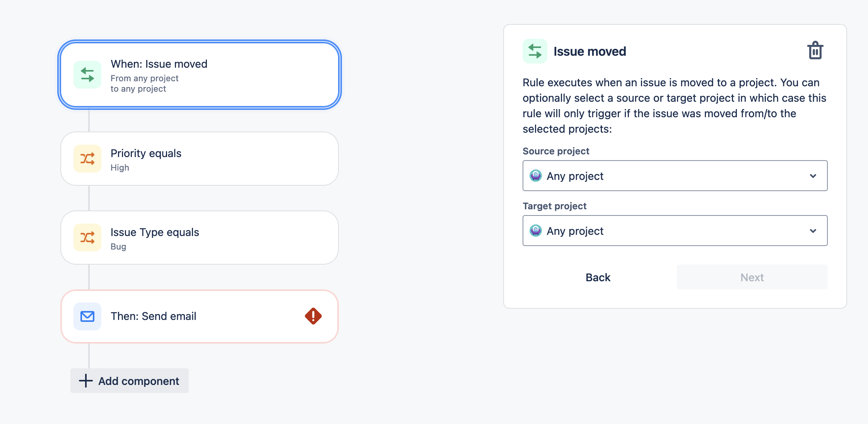Viewport: 868px width, 424px height.
Task: Click the Send email envelope icon
Action: click(x=87, y=316)
